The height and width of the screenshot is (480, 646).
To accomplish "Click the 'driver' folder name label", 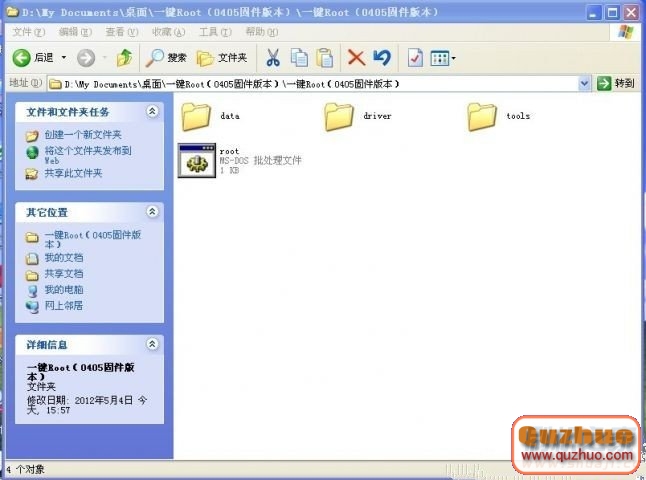I will 377,116.
